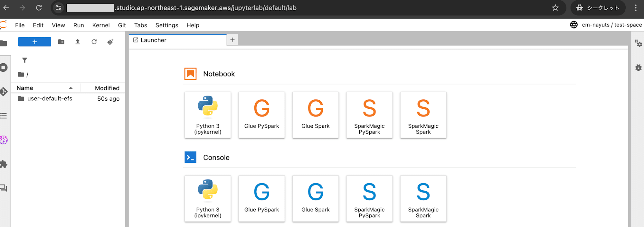Click the browser reload button
644x227 pixels.
click(39, 8)
